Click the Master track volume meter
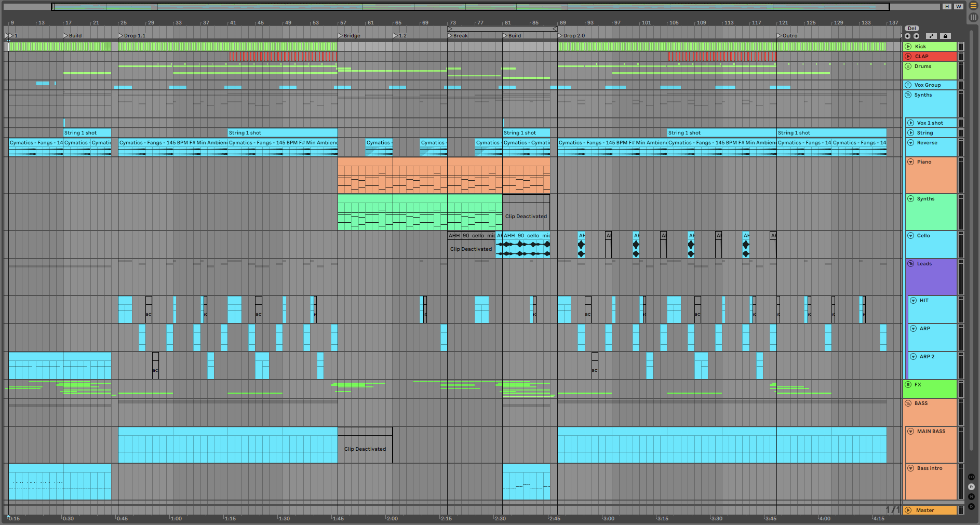Screen dimensions: 980x525 [x=961, y=510]
